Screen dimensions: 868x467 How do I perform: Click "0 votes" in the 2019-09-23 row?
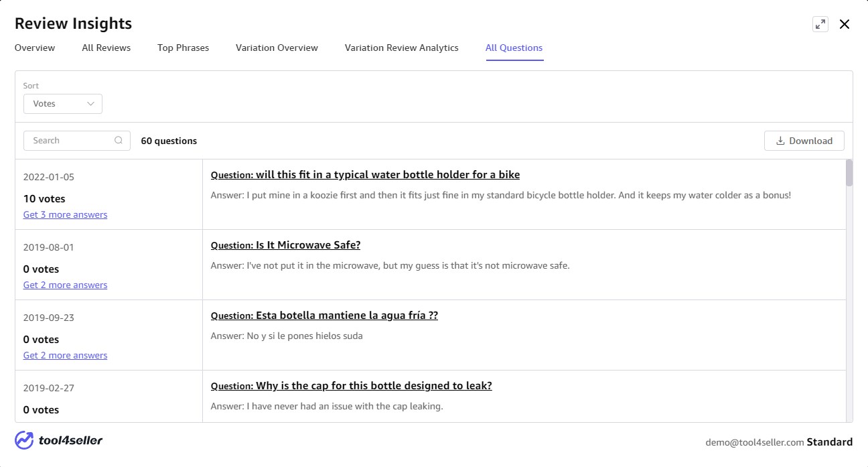pos(42,339)
